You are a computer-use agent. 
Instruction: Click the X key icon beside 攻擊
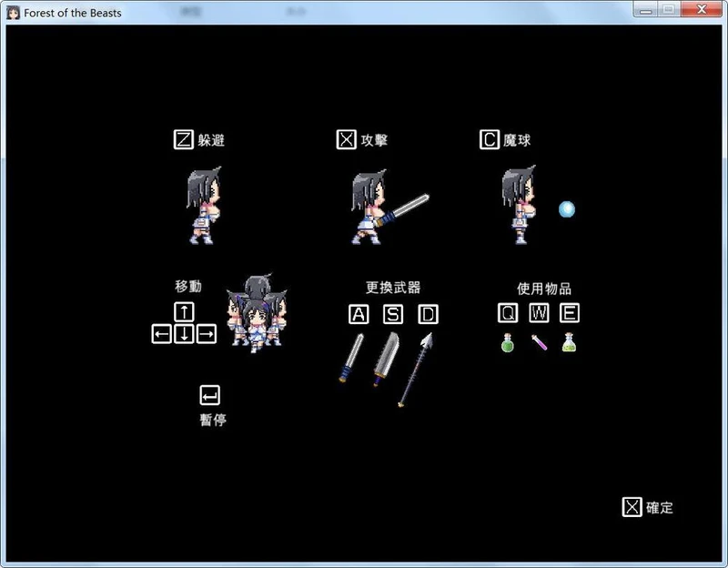(x=346, y=139)
